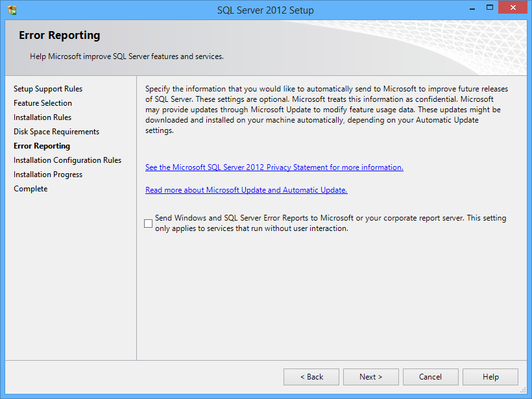Go back with the < Back button

[311, 377]
